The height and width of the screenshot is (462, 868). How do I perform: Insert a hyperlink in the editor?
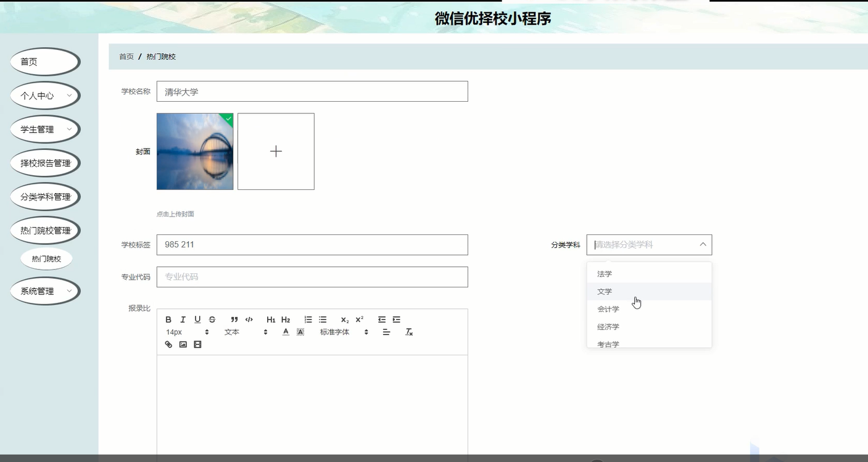pyautogui.click(x=168, y=345)
